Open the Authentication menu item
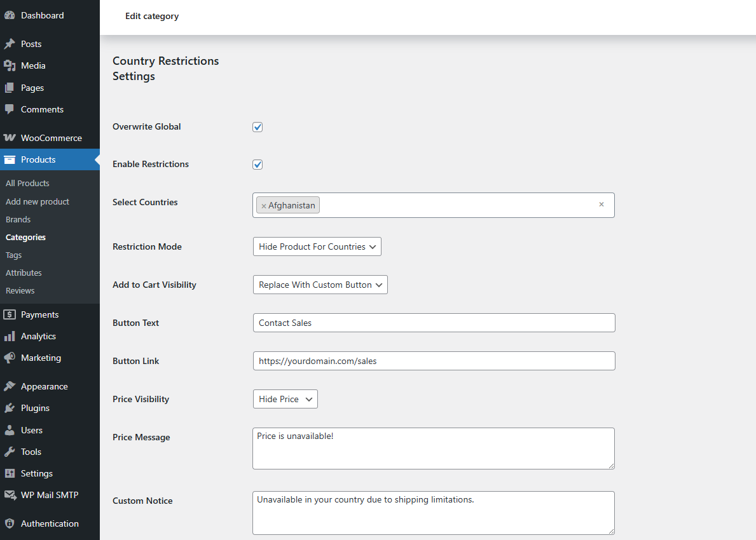Viewport: 756px width, 540px height. coord(50,523)
